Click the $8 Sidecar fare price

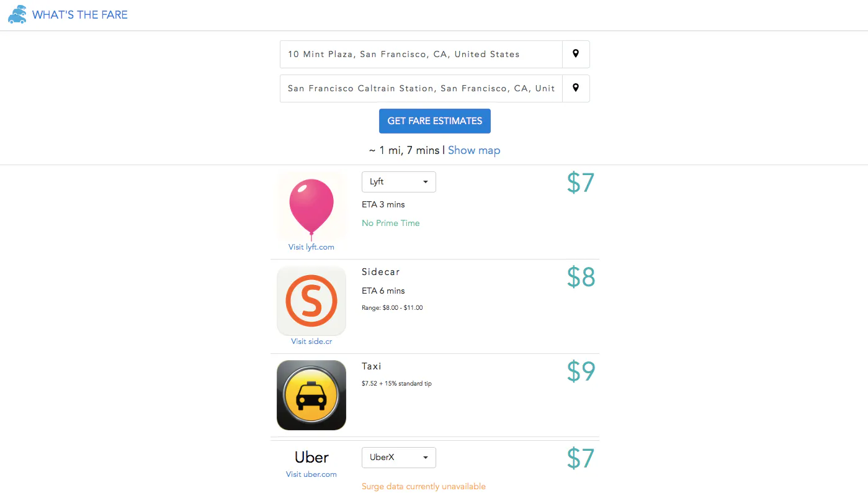coord(581,277)
